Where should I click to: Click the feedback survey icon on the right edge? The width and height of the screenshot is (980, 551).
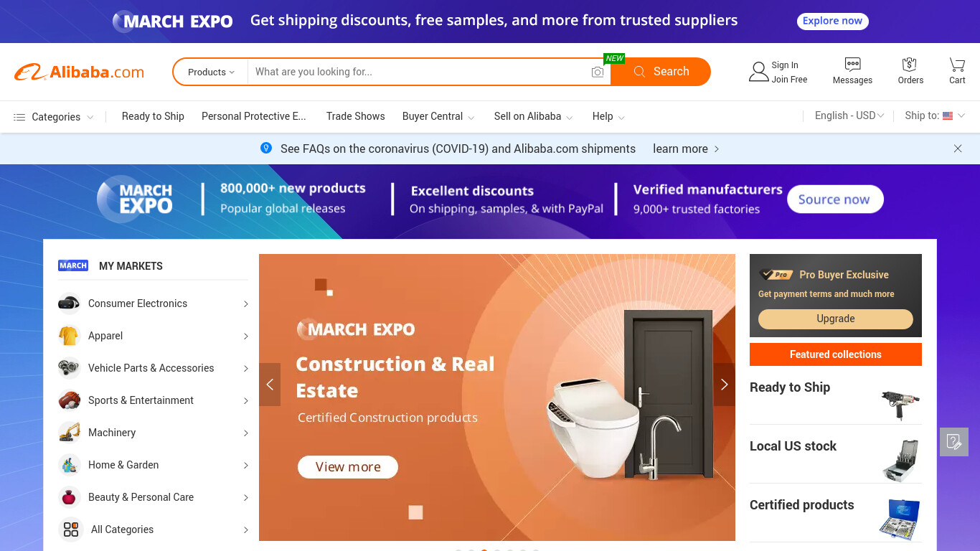point(954,442)
